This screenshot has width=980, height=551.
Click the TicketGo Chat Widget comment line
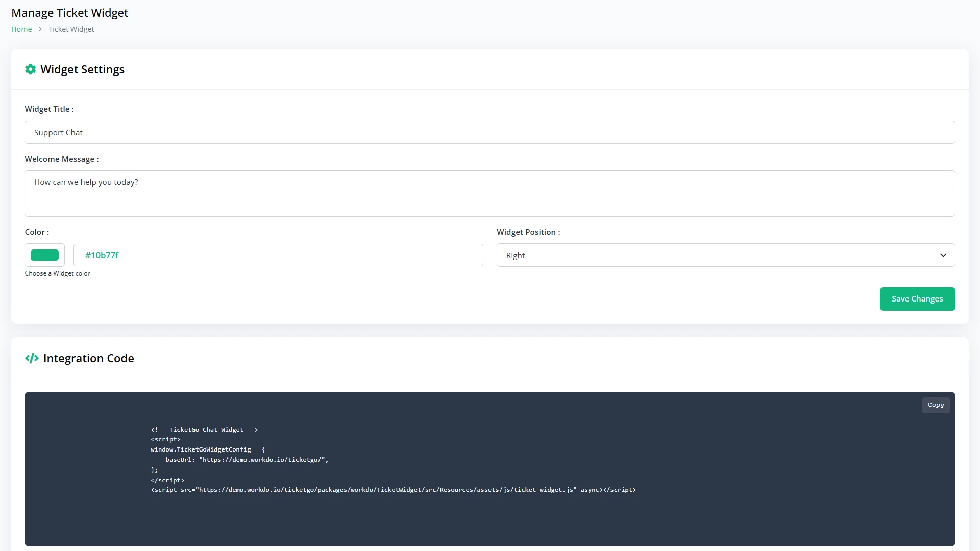pyautogui.click(x=204, y=430)
